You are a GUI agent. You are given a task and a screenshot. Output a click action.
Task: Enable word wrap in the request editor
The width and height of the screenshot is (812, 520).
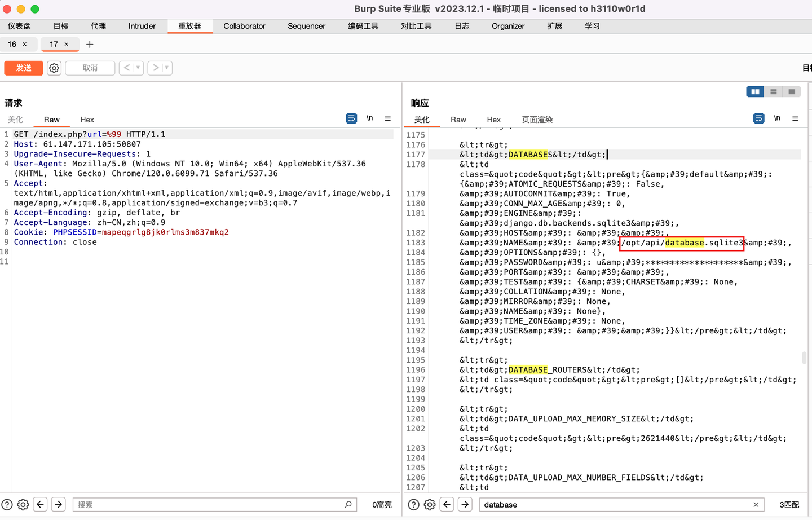351,118
